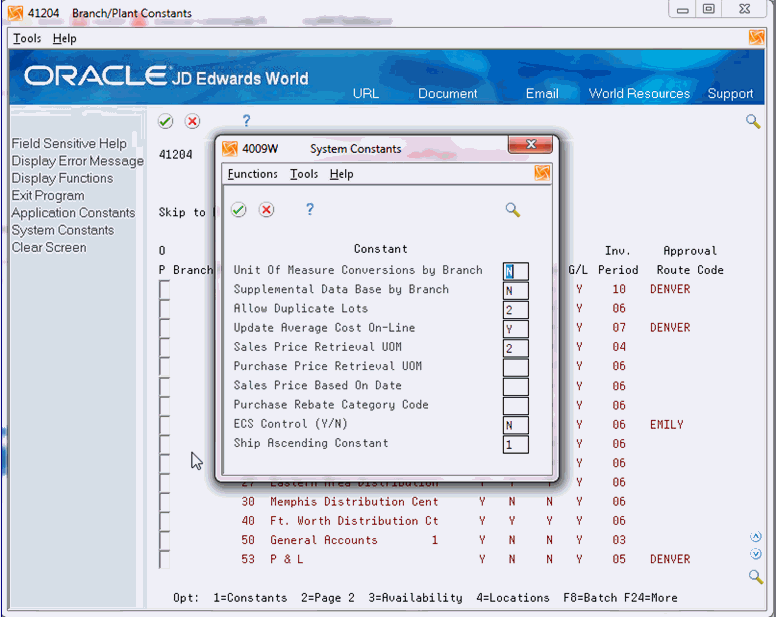
Task: Click the '4=Locations' option text
Action: (x=513, y=598)
